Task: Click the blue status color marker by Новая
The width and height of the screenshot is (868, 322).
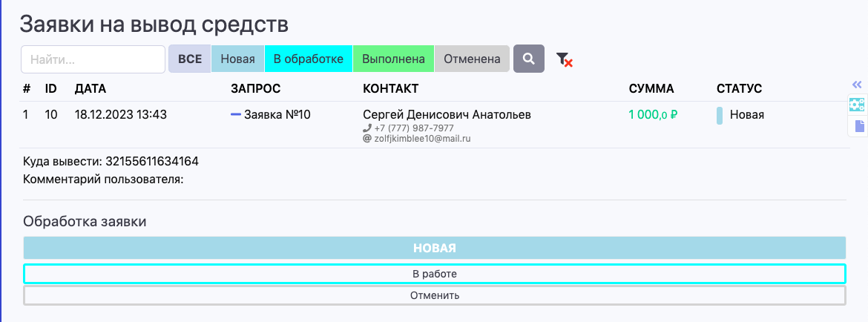Action: pyautogui.click(x=720, y=115)
